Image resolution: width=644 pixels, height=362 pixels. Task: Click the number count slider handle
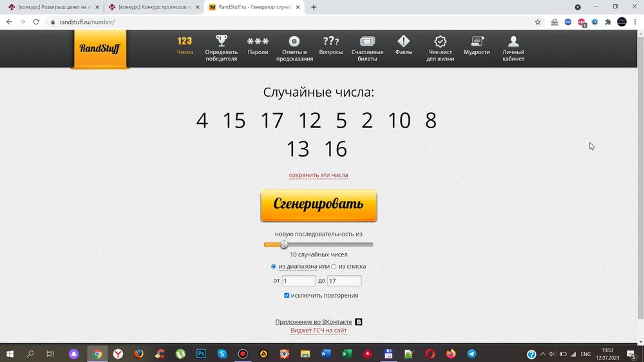click(284, 245)
